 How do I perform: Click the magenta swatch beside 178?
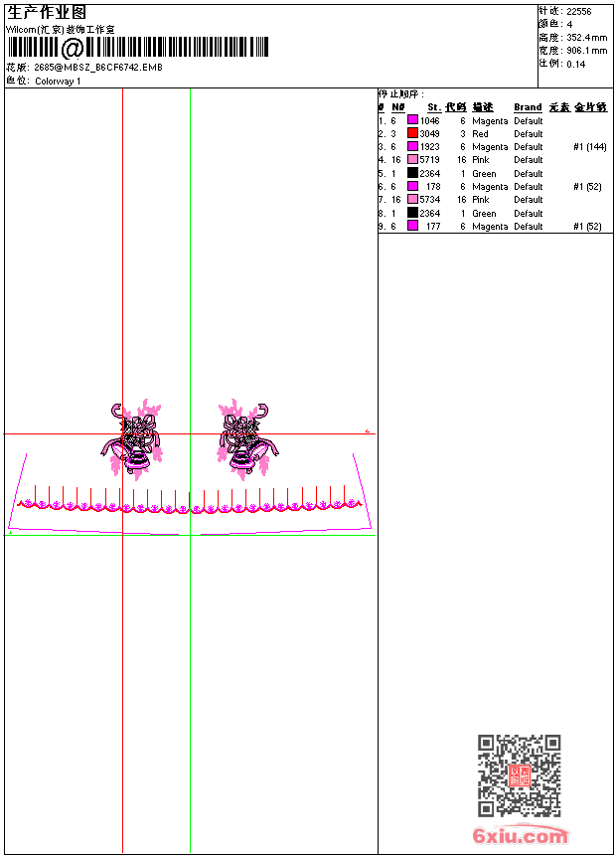pos(412,186)
